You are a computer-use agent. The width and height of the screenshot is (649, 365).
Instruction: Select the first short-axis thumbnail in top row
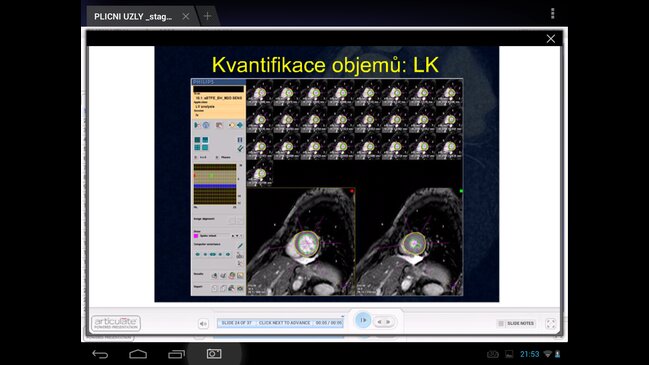click(x=260, y=92)
